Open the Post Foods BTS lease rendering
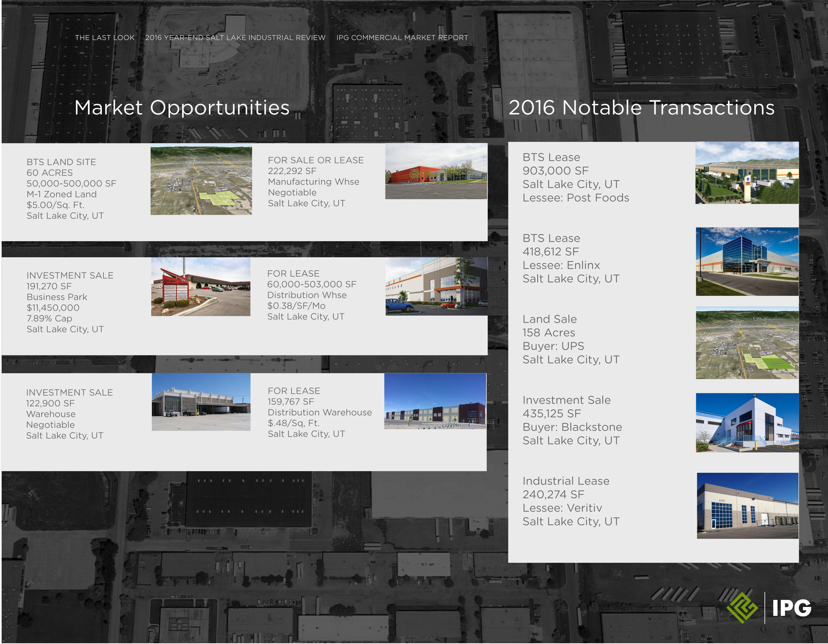The width and height of the screenshot is (828, 644). click(747, 173)
